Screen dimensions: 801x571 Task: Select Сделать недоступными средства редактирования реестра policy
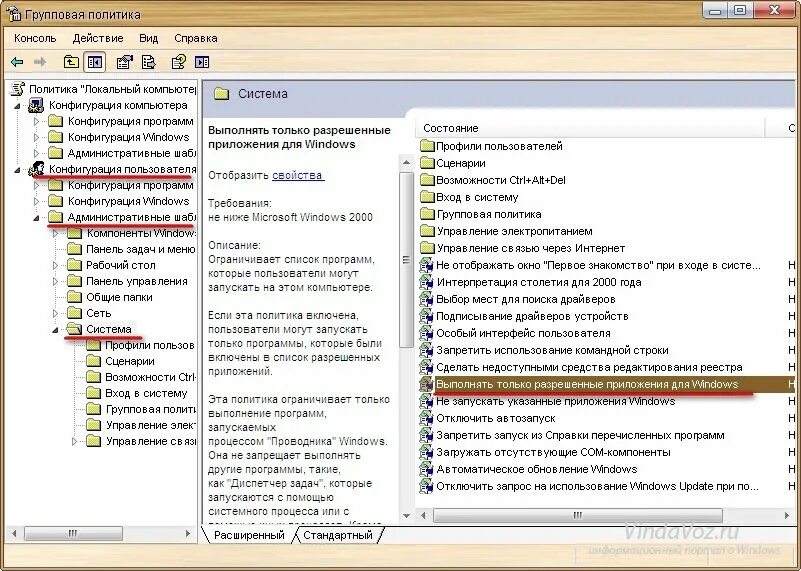[x=589, y=367]
